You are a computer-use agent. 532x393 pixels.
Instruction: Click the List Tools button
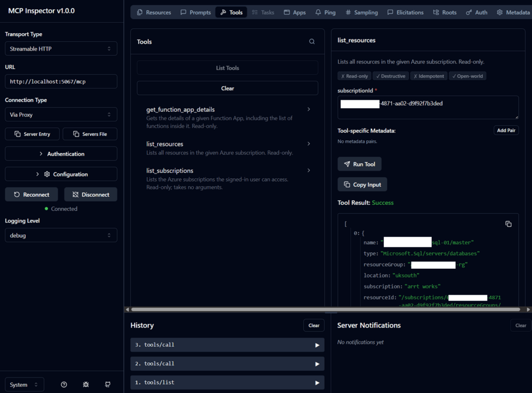[228, 68]
